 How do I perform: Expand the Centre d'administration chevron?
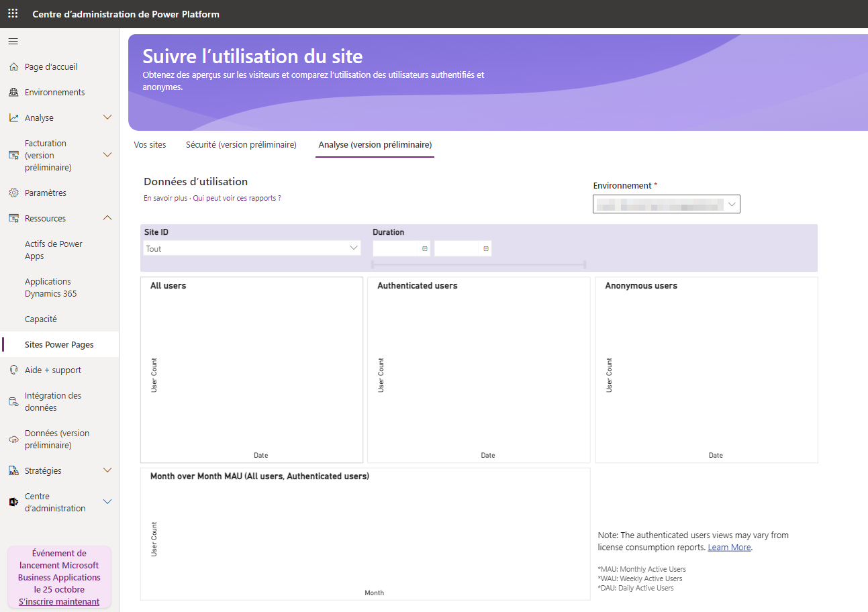click(107, 502)
